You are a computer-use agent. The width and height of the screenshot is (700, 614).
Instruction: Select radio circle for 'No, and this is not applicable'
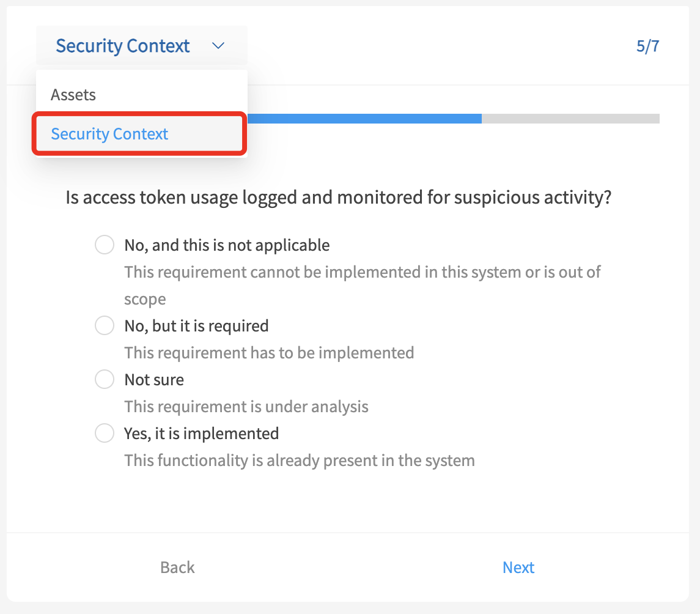click(105, 245)
